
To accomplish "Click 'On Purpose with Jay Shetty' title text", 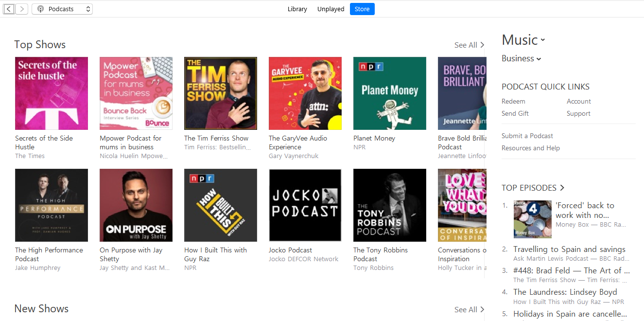I will click(x=131, y=254).
